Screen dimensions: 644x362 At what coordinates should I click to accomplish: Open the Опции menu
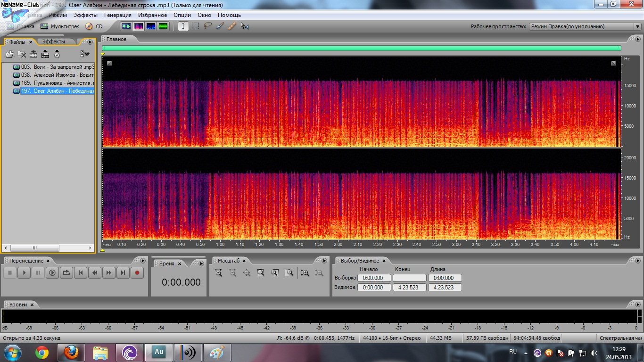tap(182, 15)
